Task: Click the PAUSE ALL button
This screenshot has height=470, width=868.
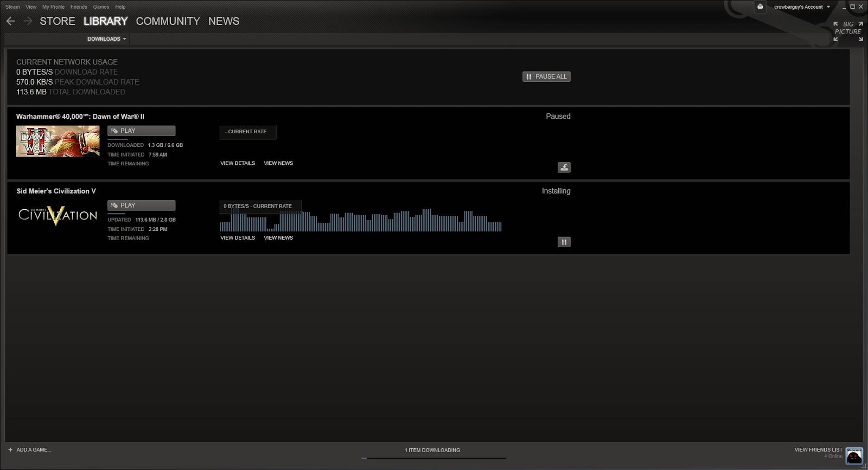Action: (x=546, y=76)
